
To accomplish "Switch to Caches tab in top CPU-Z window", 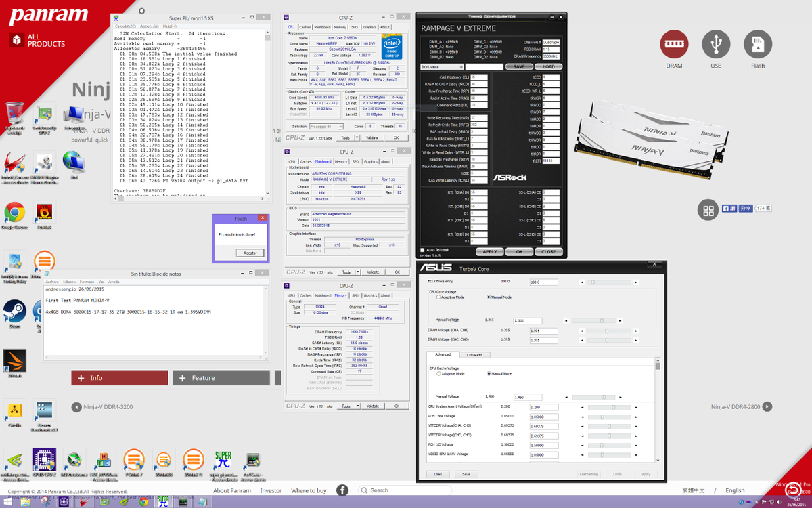I will pyautogui.click(x=305, y=27).
